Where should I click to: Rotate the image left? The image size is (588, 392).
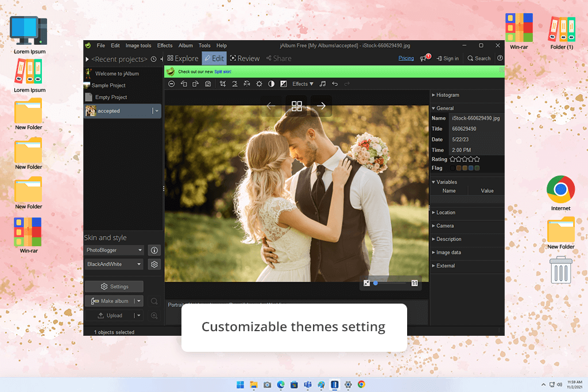point(184,84)
